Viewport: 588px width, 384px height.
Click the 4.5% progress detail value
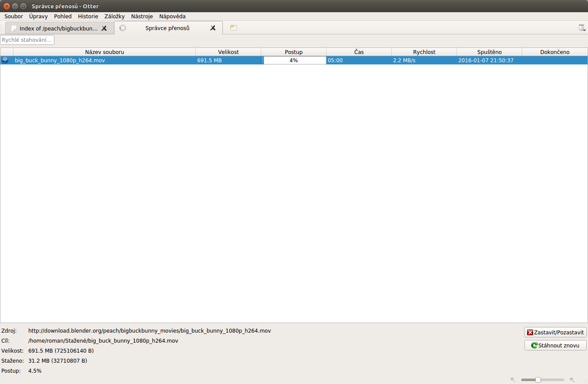[35, 371]
